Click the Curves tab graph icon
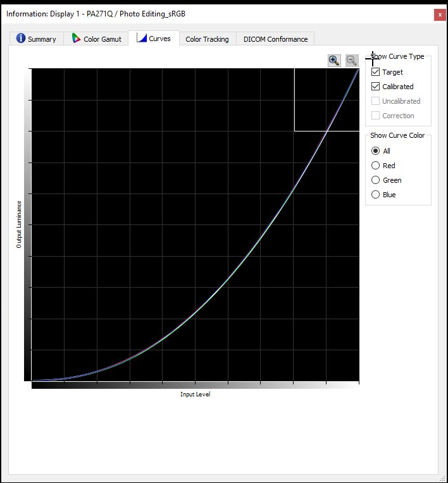Viewport: 448px width, 483px height. [x=142, y=38]
